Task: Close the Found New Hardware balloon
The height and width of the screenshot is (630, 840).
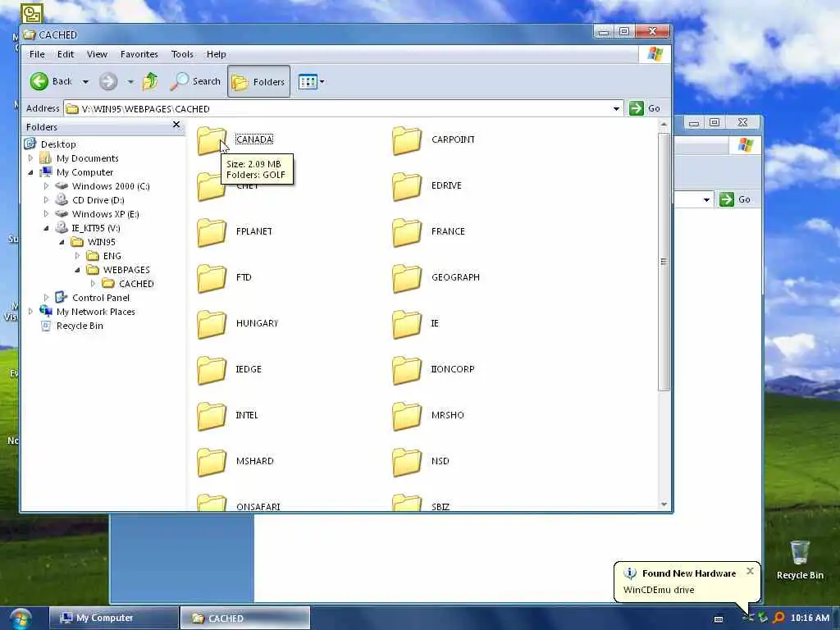Action: pos(750,571)
